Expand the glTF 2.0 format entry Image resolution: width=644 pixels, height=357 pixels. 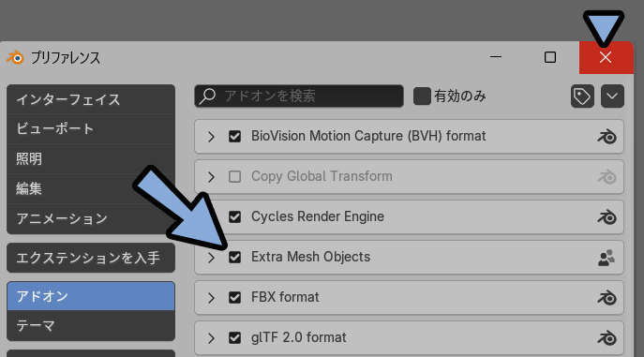point(211,338)
